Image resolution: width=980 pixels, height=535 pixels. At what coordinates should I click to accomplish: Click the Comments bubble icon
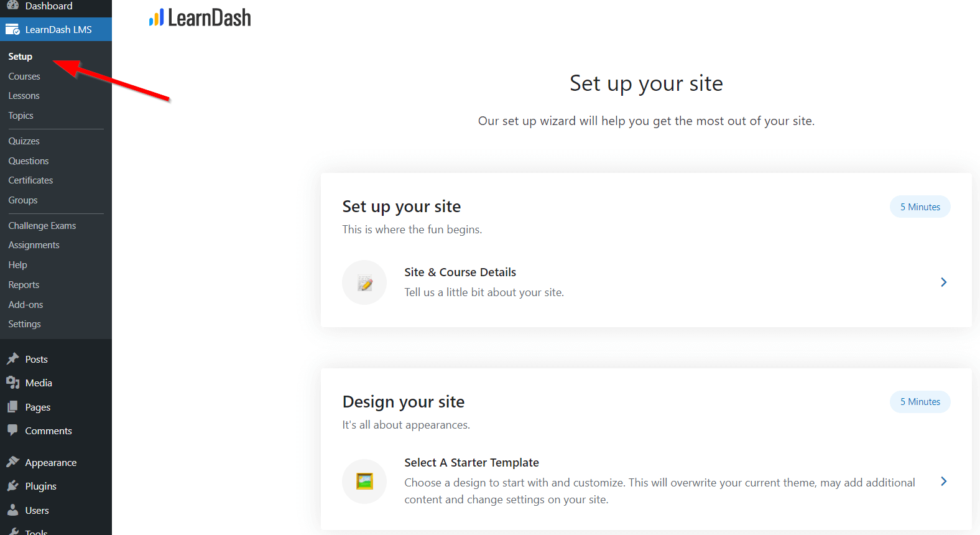pos(12,430)
